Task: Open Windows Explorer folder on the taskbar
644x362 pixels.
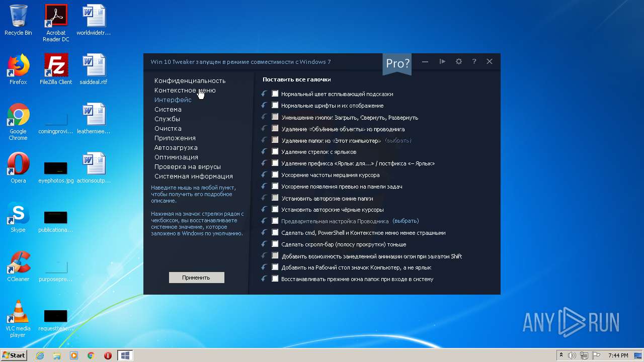Action: click(x=57, y=355)
